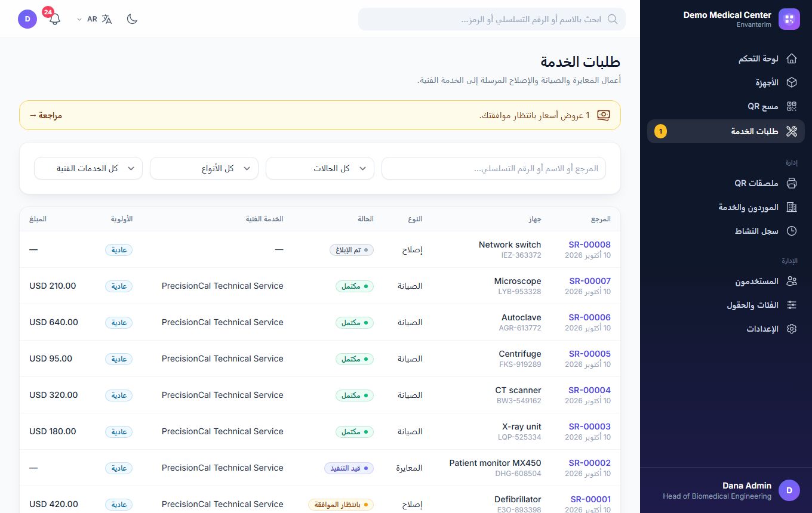Click the sliders icon for الفئات والحقول
Viewport: 812px width, 513px height.
pos(792,305)
